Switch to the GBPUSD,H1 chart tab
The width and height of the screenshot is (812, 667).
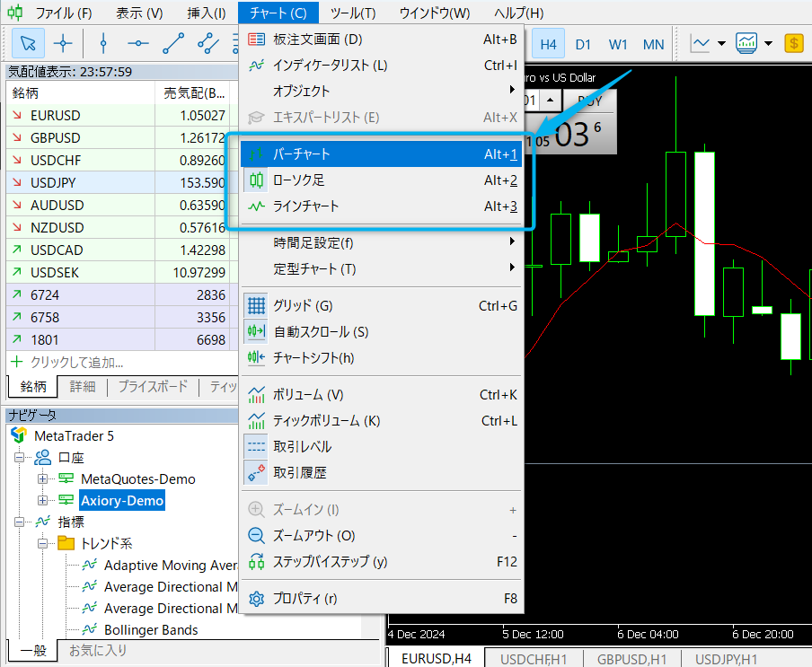click(x=631, y=659)
